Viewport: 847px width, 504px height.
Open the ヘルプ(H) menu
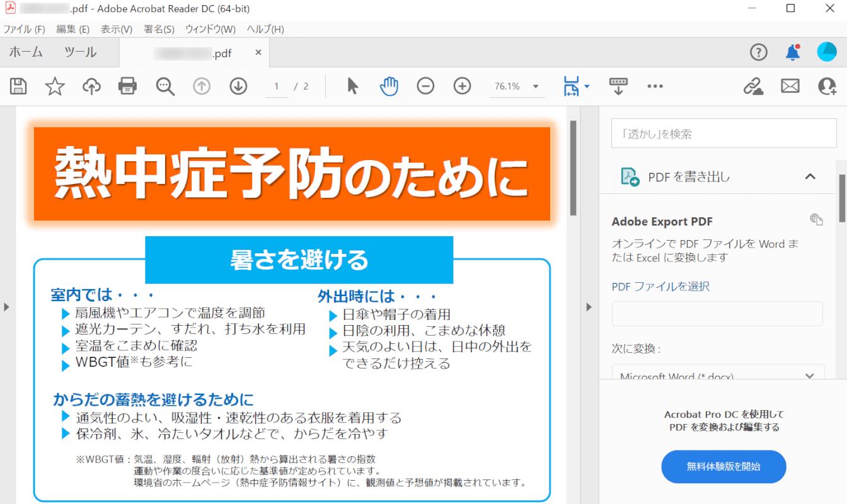click(x=265, y=30)
